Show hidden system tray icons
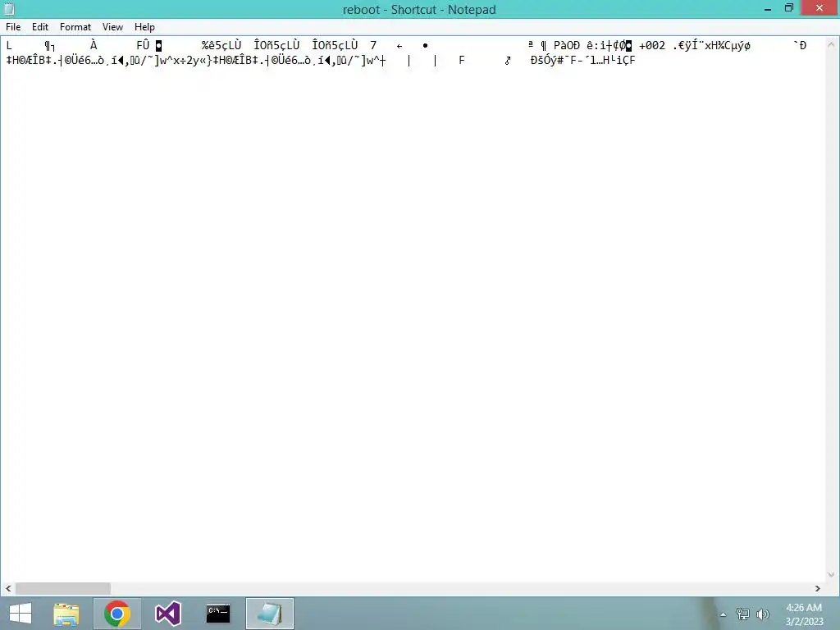The height and width of the screenshot is (630, 840). (723, 614)
